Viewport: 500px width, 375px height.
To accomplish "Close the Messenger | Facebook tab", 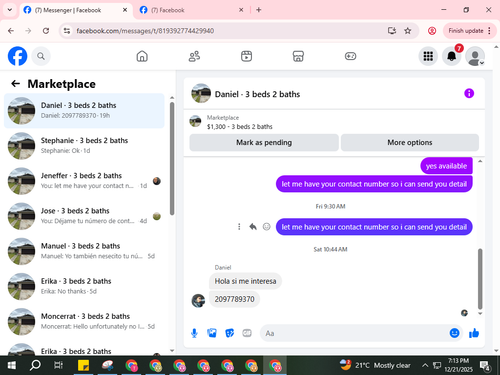I will [x=125, y=10].
